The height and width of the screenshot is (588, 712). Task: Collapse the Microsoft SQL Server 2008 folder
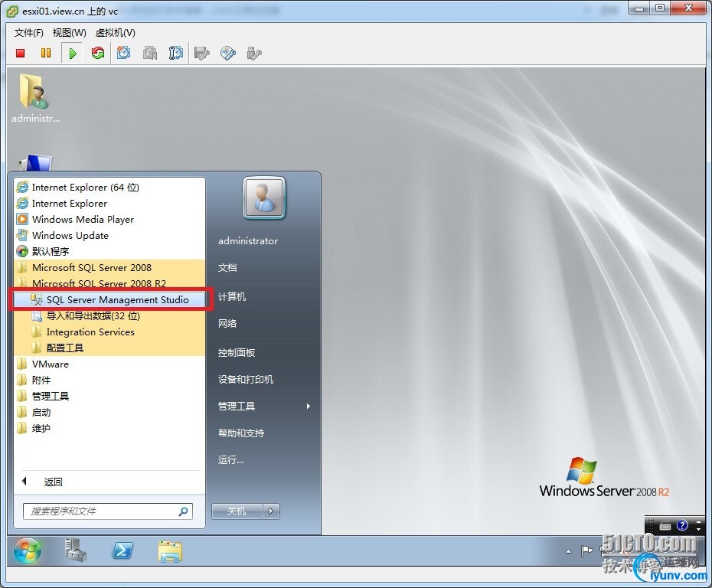(x=109, y=267)
